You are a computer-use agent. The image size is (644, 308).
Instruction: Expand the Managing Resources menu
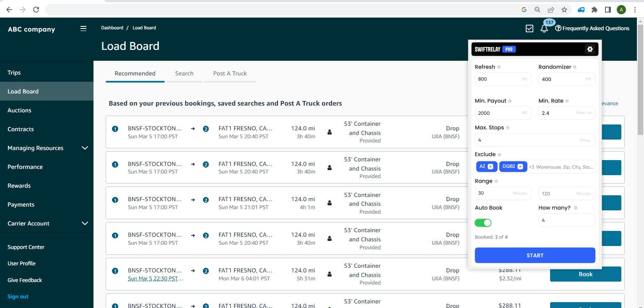(85, 148)
